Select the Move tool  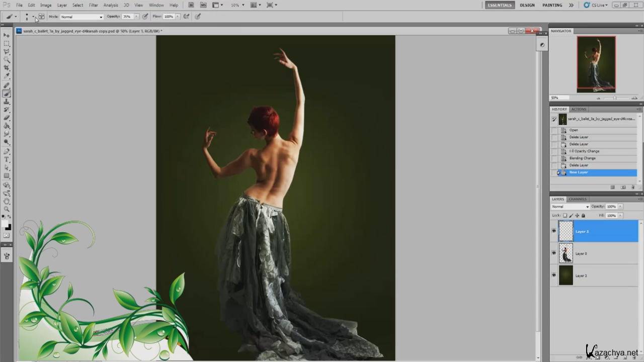tap(7, 35)
